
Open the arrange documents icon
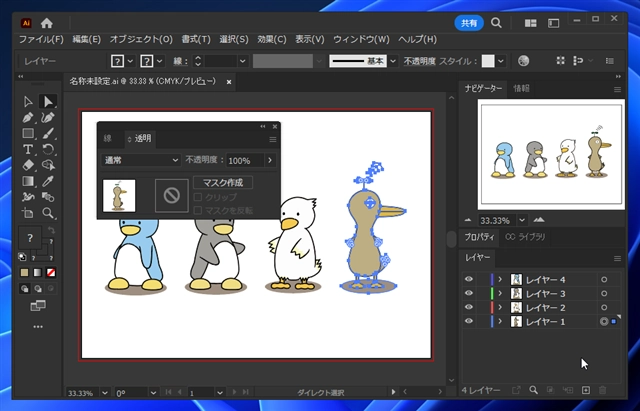[531, 23]
